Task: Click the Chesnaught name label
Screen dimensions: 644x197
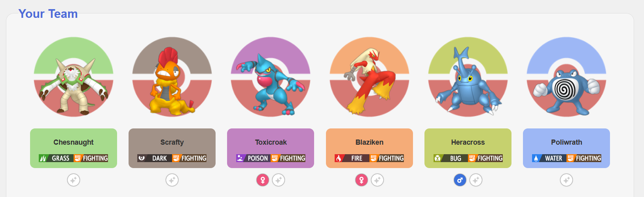Action: point(74,142)
